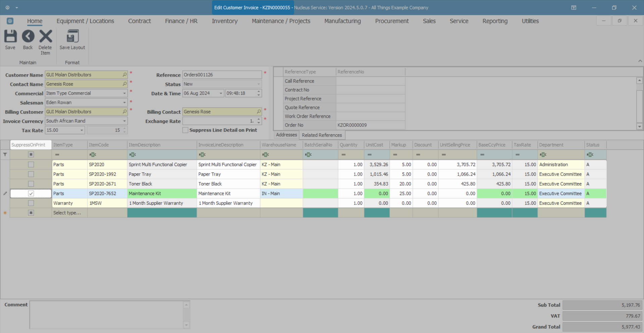The height and width of the screenshot is (333, 644).
Task: Expand the Invoice Currency dropdown
Action: [124, 121]
